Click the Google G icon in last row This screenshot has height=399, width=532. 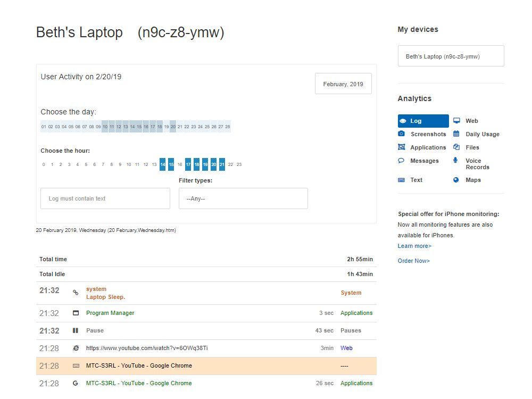76,383
